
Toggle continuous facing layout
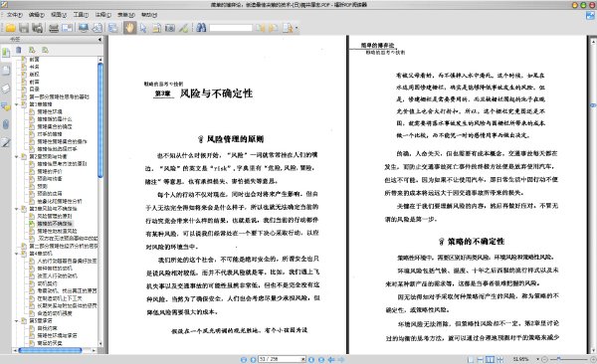(499, 359)
